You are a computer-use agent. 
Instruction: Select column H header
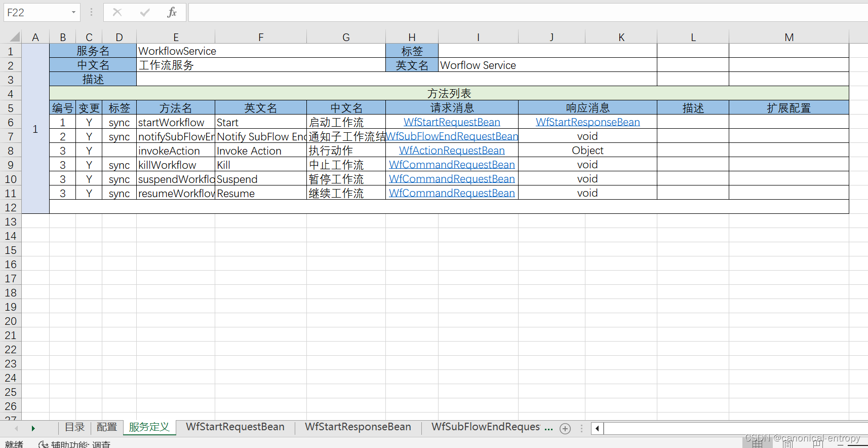(x=412, y=37)
